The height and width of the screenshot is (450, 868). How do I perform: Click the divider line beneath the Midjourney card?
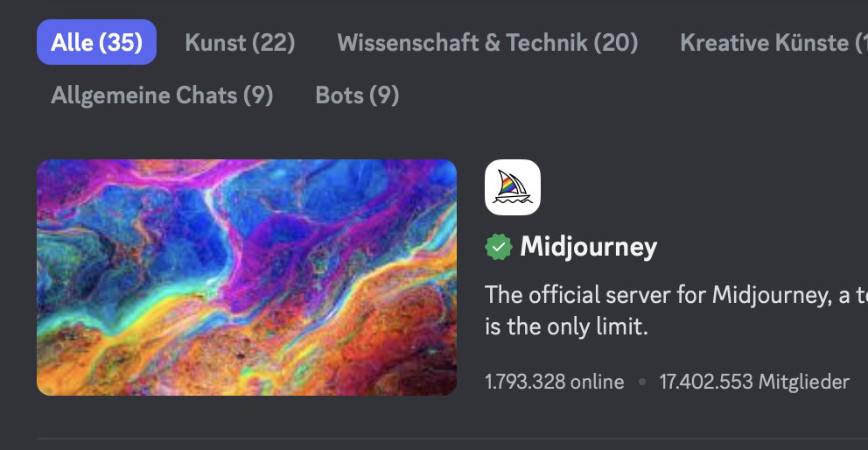point(452,439)
